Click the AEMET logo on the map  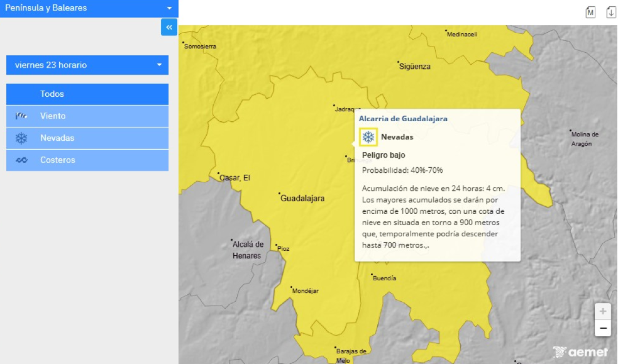(580, 352)
